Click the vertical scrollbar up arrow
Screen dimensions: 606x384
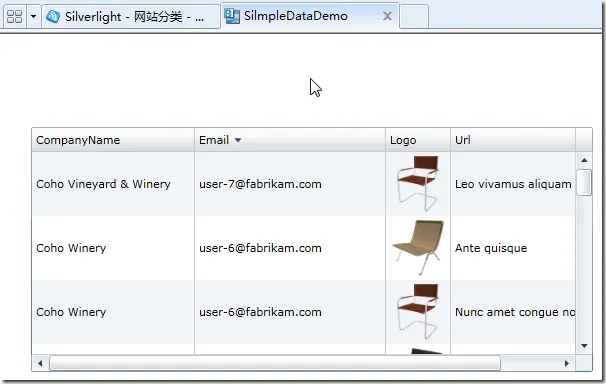[584, 160]
